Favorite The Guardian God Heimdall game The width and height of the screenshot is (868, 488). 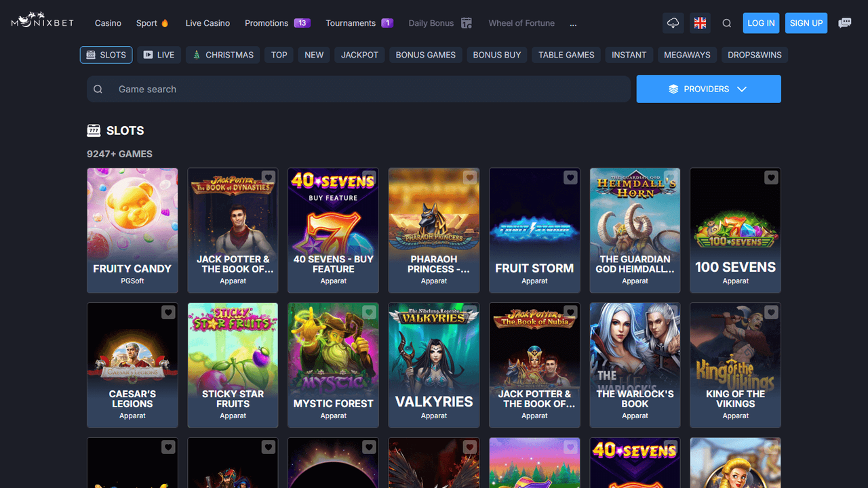(671, 178)
